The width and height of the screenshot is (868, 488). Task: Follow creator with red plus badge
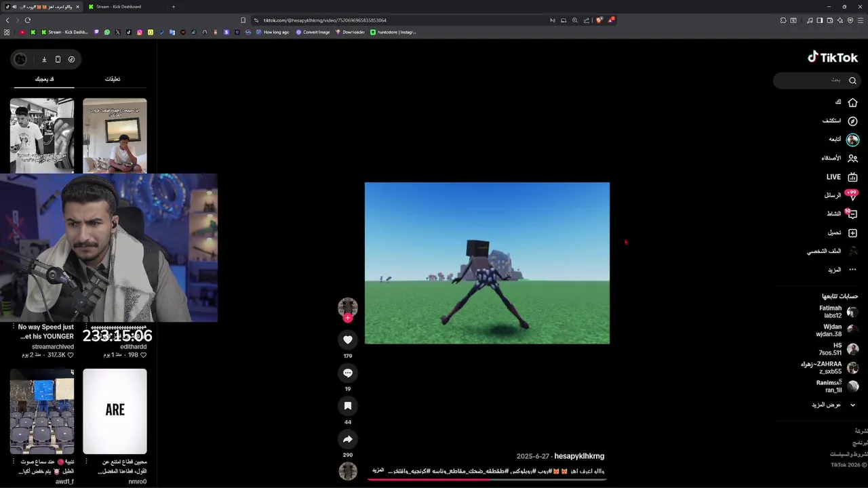coord(348,318)
